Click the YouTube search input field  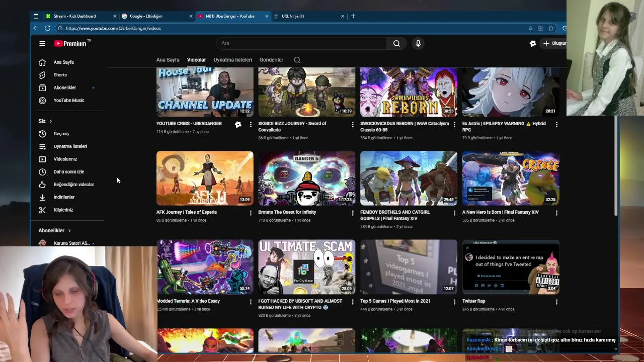click(302, 44)
